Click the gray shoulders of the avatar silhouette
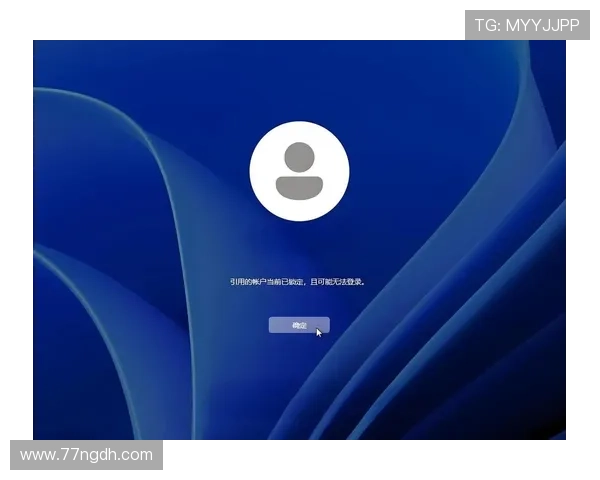This screenshot has height=480, width=600. 299,187
